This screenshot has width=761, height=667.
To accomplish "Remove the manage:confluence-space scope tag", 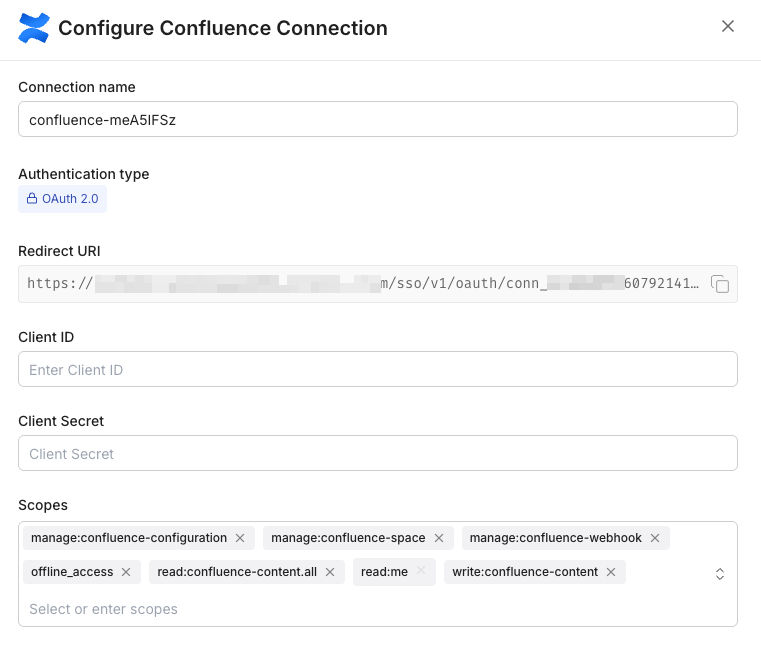I will [x=439, y=538].
